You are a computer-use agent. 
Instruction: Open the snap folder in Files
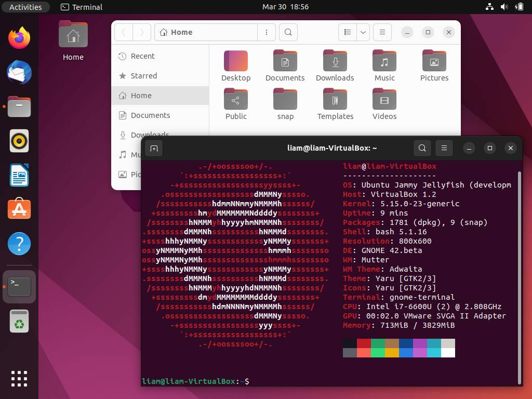[285, 103]
